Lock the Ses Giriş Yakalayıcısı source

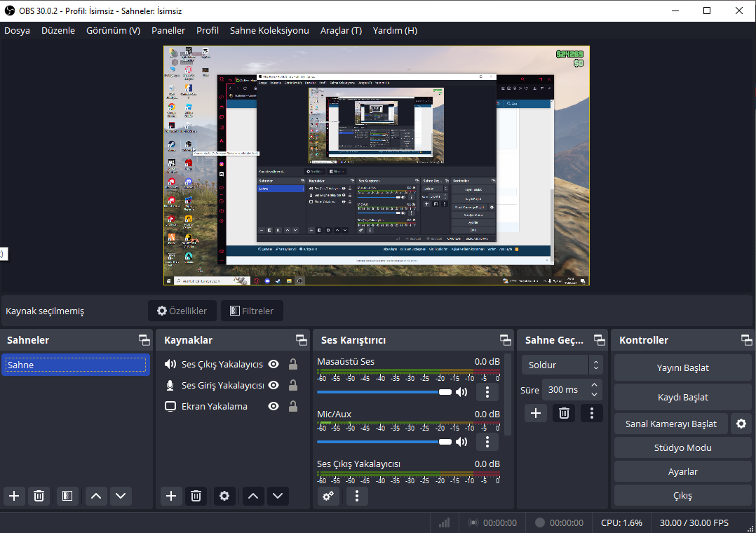(x=292, y=385)
